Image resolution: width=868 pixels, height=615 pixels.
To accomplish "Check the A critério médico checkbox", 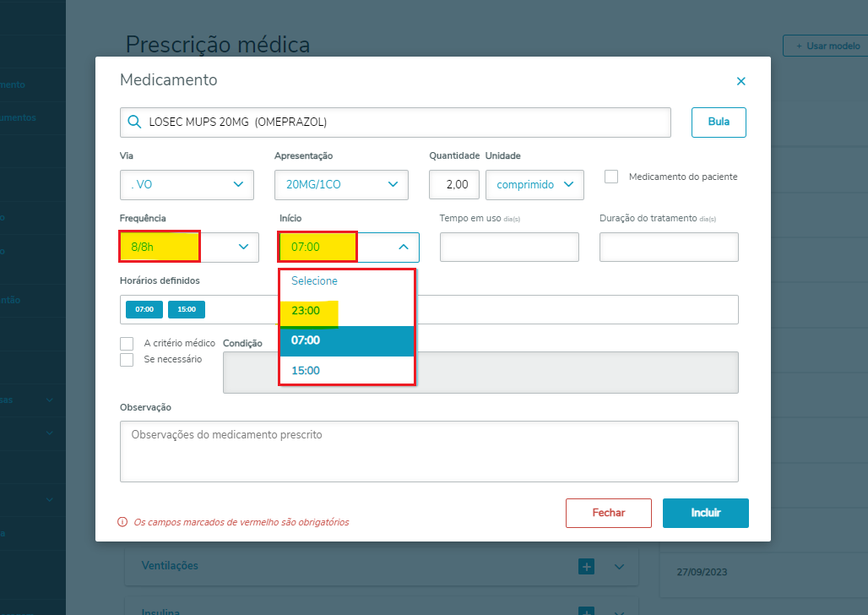I will [x=127, y=344].
